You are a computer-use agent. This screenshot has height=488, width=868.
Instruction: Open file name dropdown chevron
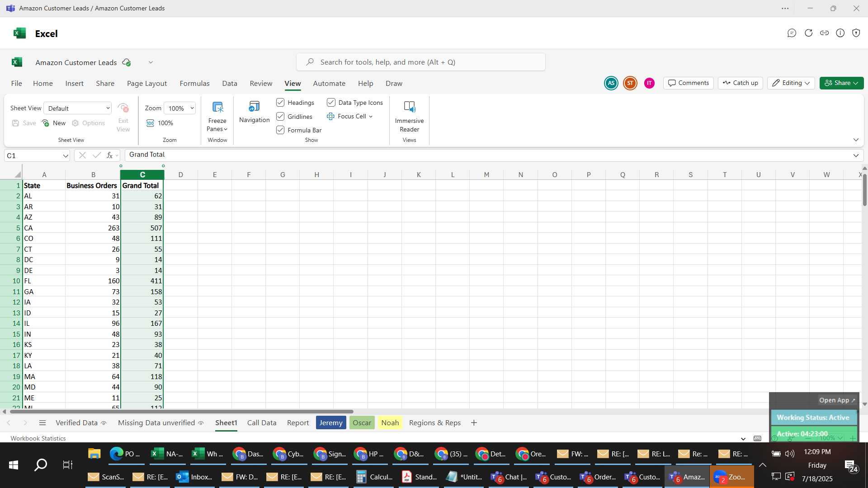click(x=151, y=62)
